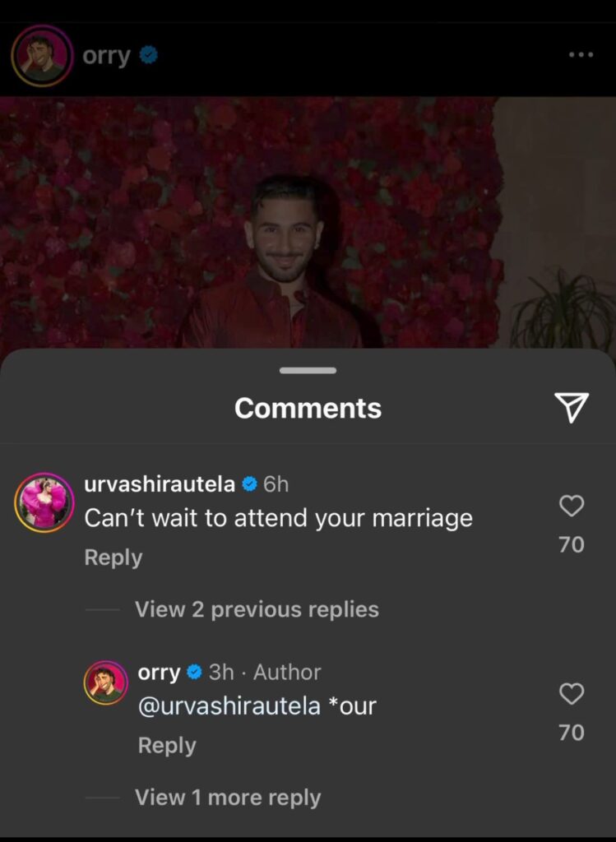Reply to orry's *our comment
Screen dimensions: 616x842
coord(167,745)
